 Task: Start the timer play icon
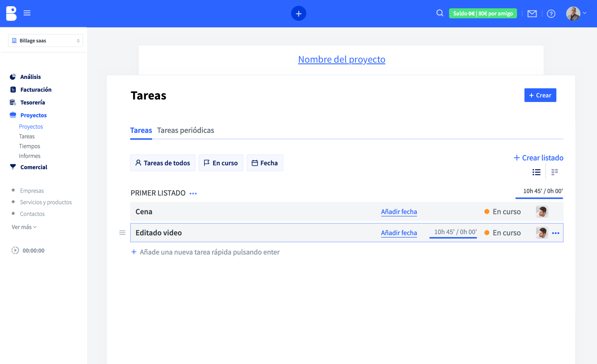(15, 250)
